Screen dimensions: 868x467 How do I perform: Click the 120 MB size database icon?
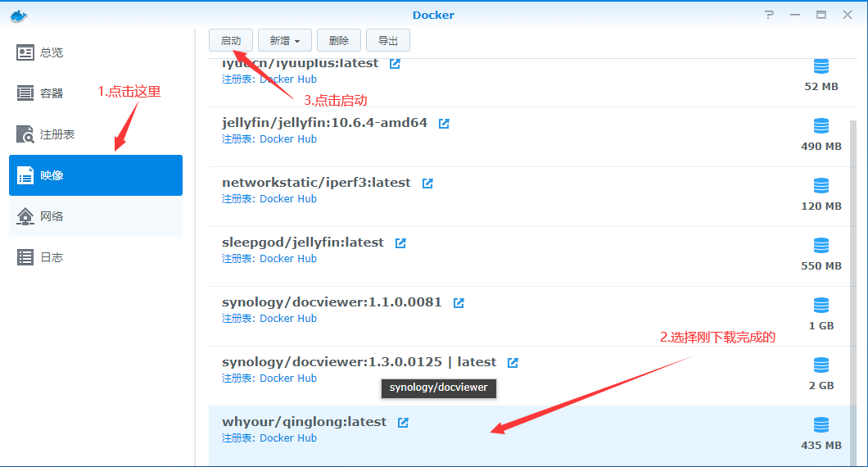(x=821, y=186)
